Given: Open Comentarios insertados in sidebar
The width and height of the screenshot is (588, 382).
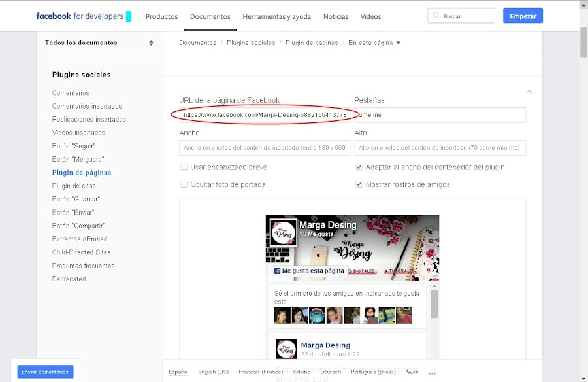Looking at the screenshot, I should [87, 107].
